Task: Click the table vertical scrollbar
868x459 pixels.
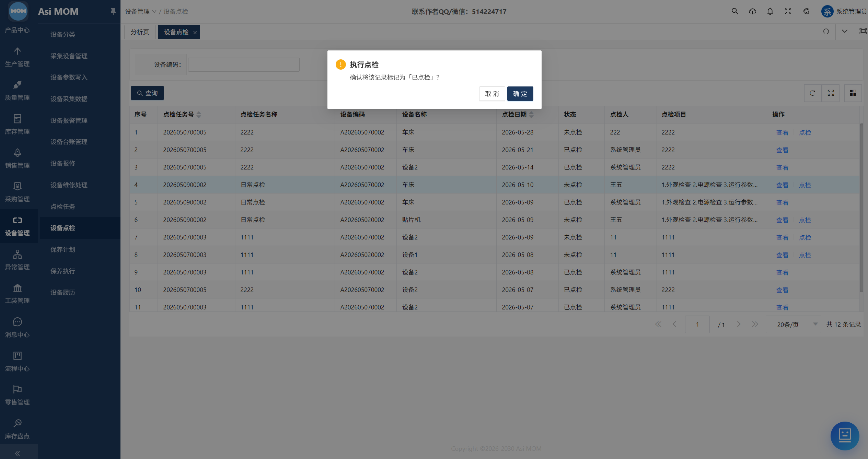Action: [x=861, y=208]
